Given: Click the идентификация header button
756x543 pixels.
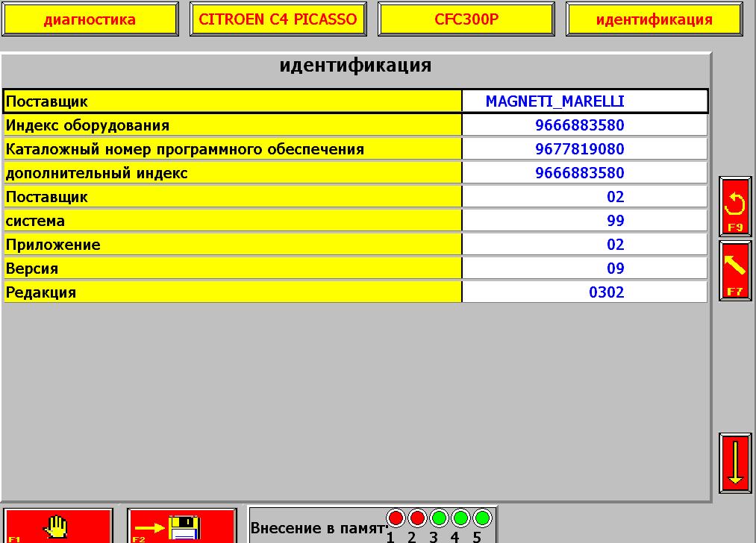Looking at the screenshot, I should coord(655,19).
